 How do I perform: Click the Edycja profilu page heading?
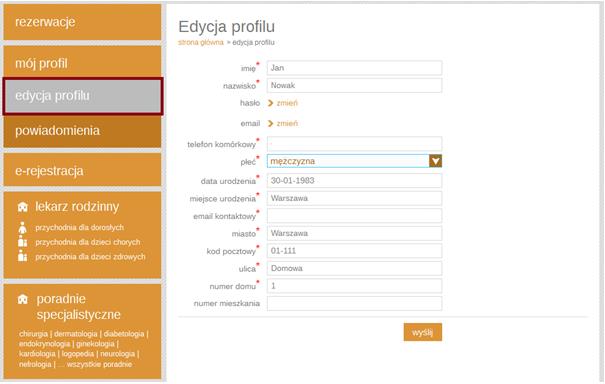click(226, 27)
